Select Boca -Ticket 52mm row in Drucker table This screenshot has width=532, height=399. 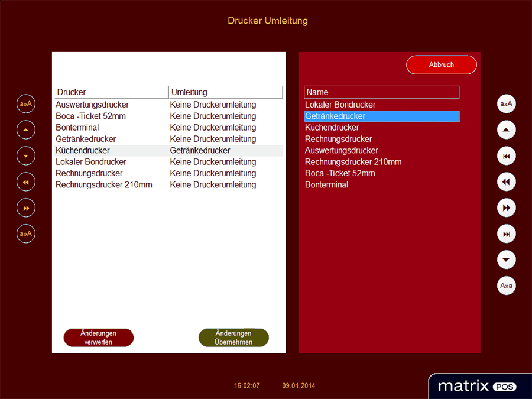91,116
